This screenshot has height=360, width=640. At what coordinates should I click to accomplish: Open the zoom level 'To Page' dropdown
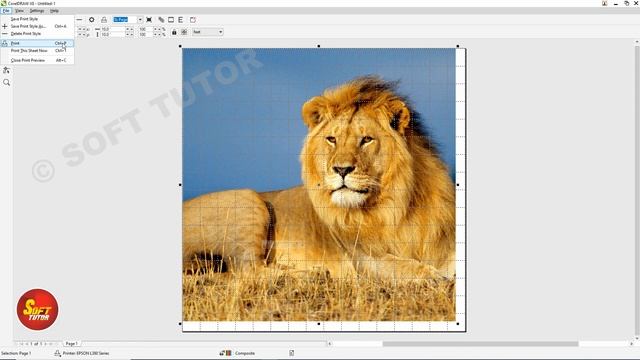(x=140, y=20)
